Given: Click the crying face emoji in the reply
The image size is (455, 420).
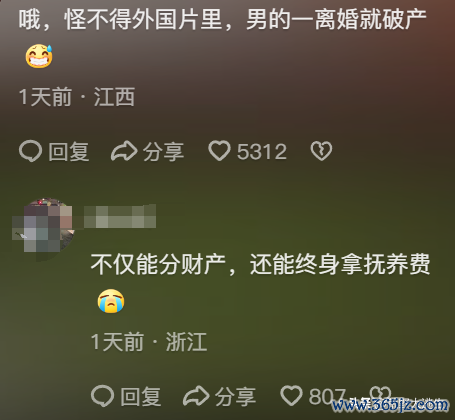Looking at the screenshot, I should tap(111, 301).
